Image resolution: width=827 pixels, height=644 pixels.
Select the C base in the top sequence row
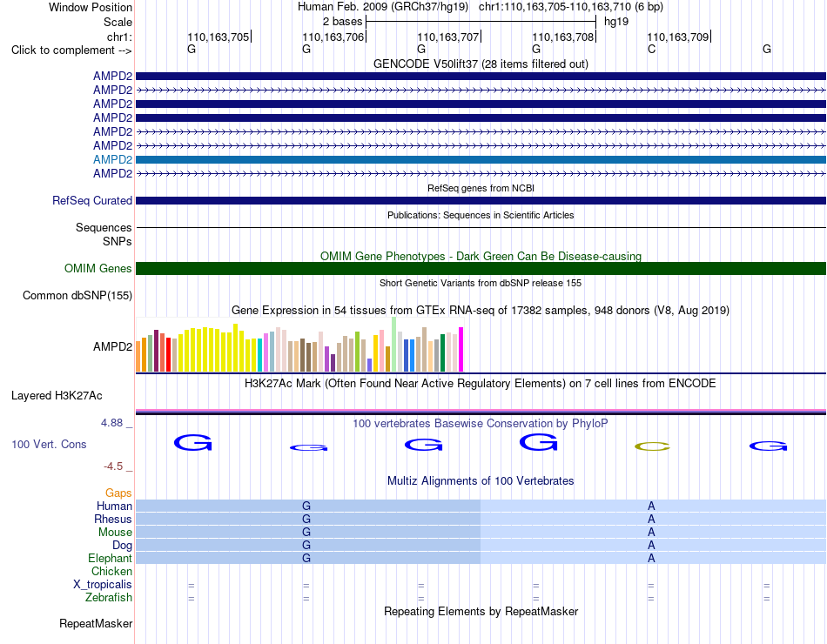point(651,49)
